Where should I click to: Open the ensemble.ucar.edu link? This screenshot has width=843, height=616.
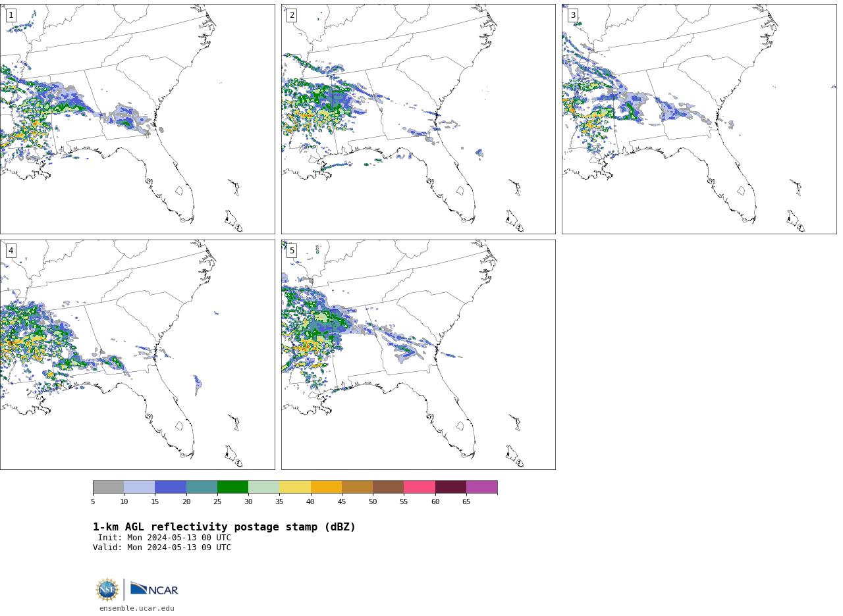[x=137, y=609]
